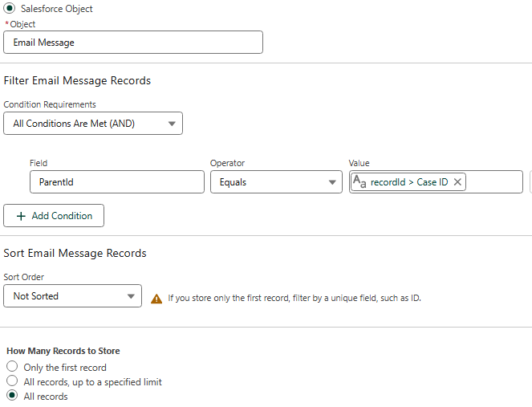Select All records, up to a specified limit

click(12, 381)
